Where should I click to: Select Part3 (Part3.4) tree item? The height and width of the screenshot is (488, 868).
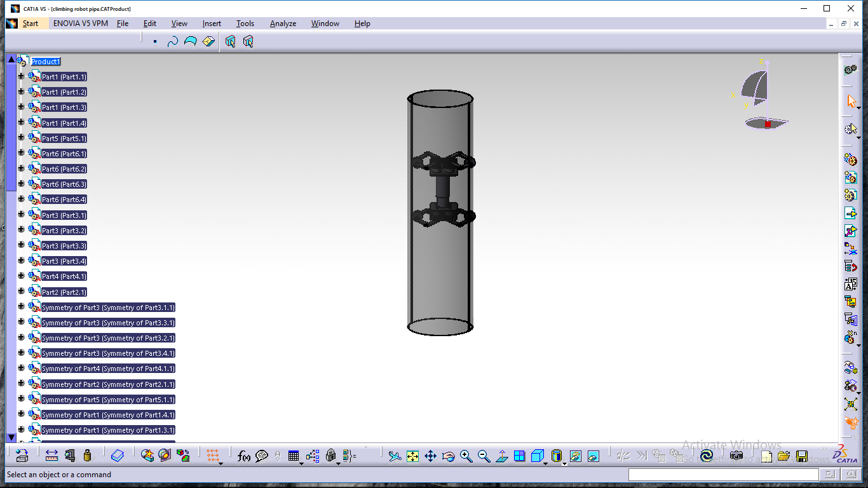64,261
